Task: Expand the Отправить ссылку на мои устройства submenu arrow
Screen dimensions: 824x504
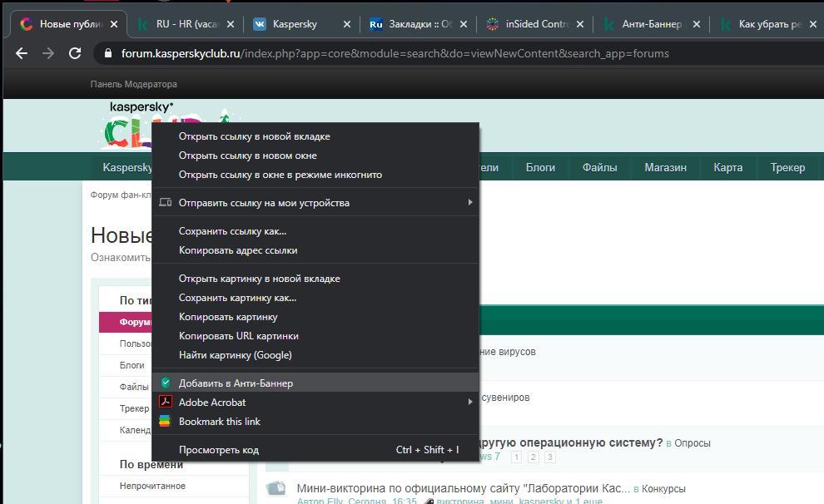Action: (x=470, y=202)
